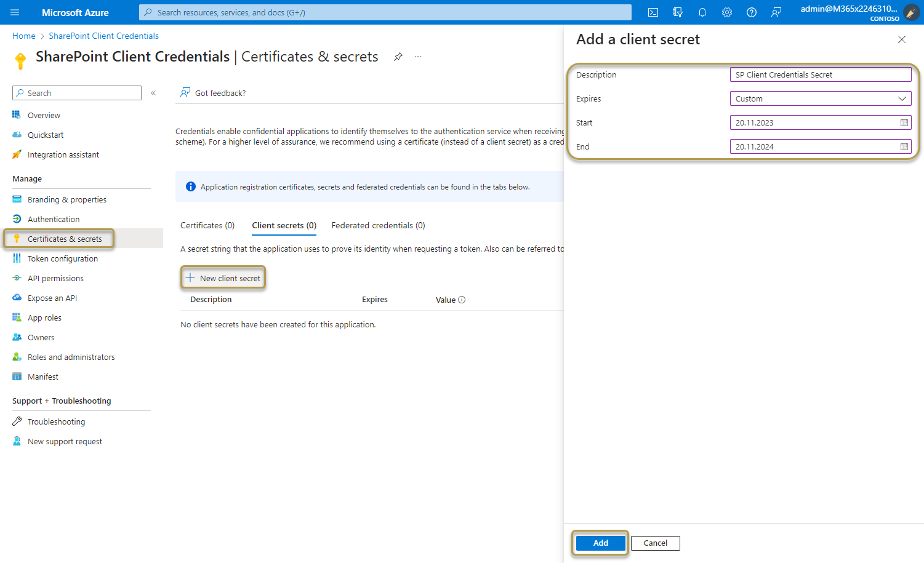
Task: View Azure notifications bell
Action: click(702, 12)
